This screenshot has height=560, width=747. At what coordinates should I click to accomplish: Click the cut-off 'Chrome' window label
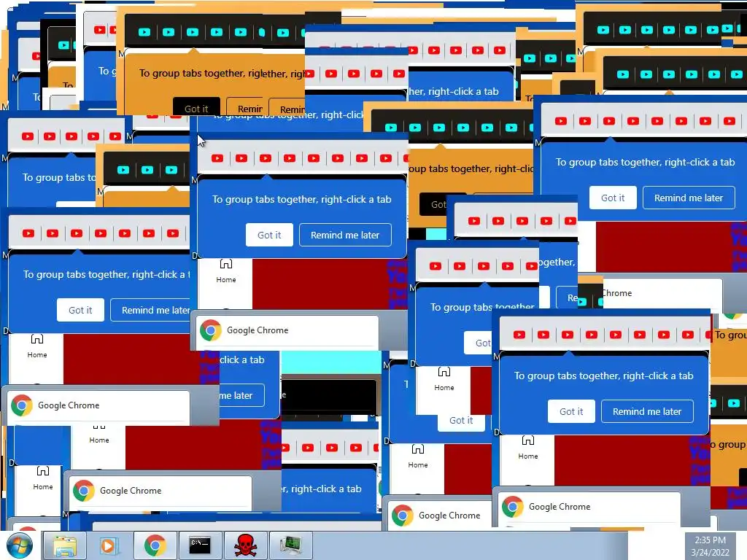click(617, 293)
